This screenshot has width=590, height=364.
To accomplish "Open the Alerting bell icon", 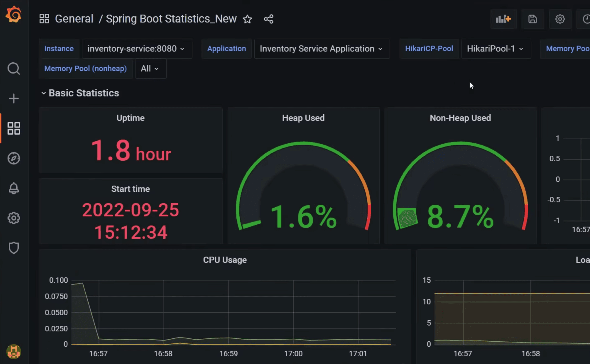I will pos(14,188).
